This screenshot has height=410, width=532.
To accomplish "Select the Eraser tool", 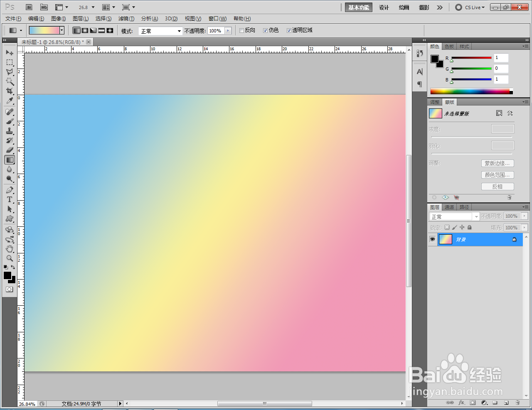I will click(x=10, y=150).
